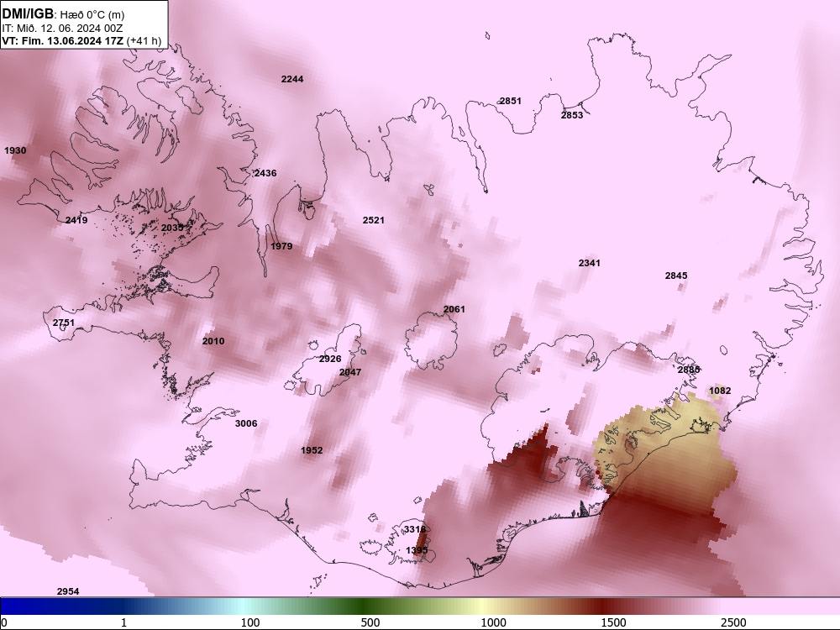Click the 1082 value in the southeast
The width and height of the screenshot is (840, 630).
click(x=720, y=391)
